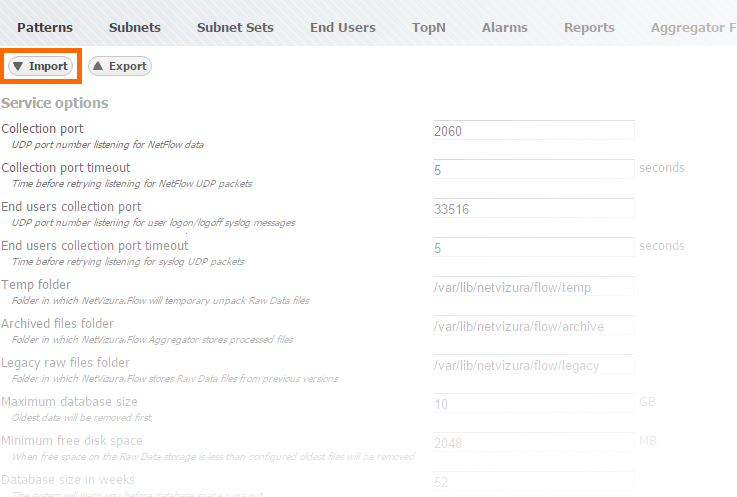Select the Database size in weeks field
737x497 pixels.
click(533, 481)
